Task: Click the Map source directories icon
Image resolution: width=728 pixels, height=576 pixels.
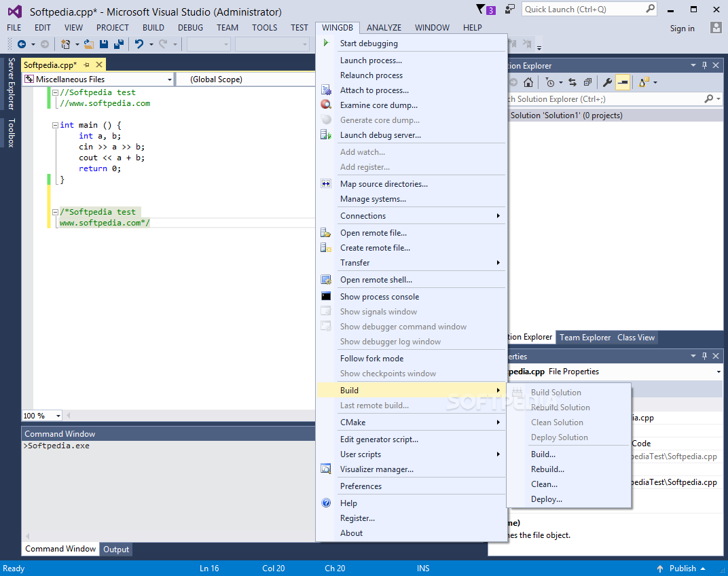Action: pyautogui.click(x=327, y=184)
